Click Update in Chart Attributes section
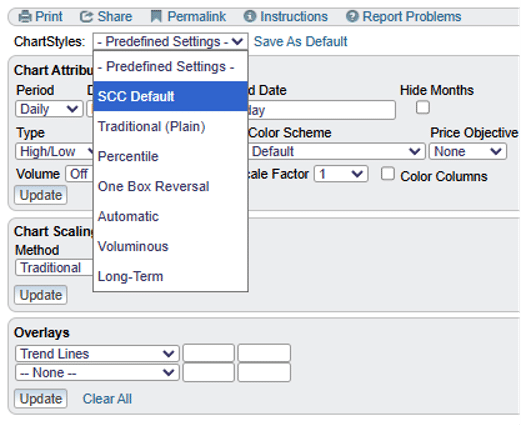521x426 pixels. pyautogui.click(x=41, y=195)
